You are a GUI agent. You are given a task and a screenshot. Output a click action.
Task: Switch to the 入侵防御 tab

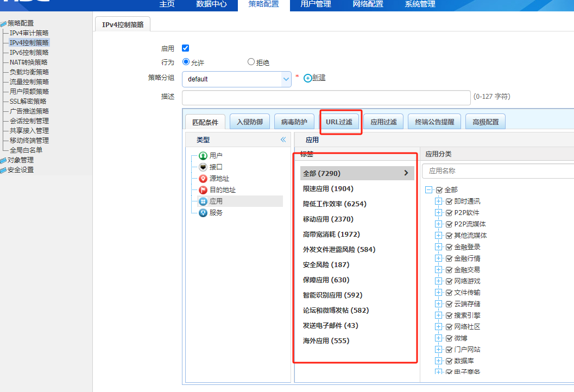[250, 122]
